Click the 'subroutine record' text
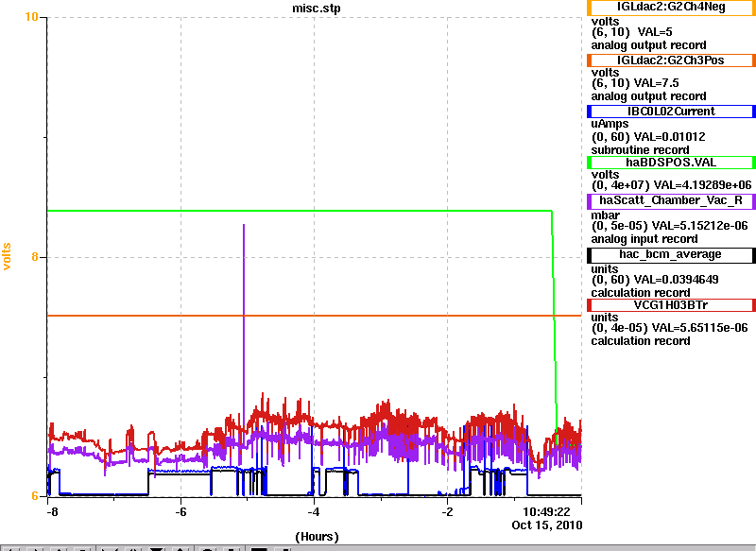756x551 pixels. (x=640, y=150)
